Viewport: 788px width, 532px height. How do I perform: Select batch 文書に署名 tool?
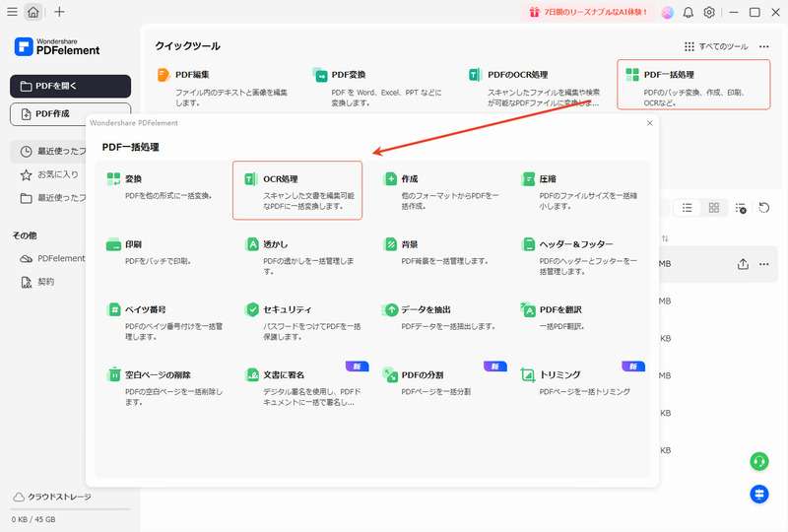click(301, 386)
